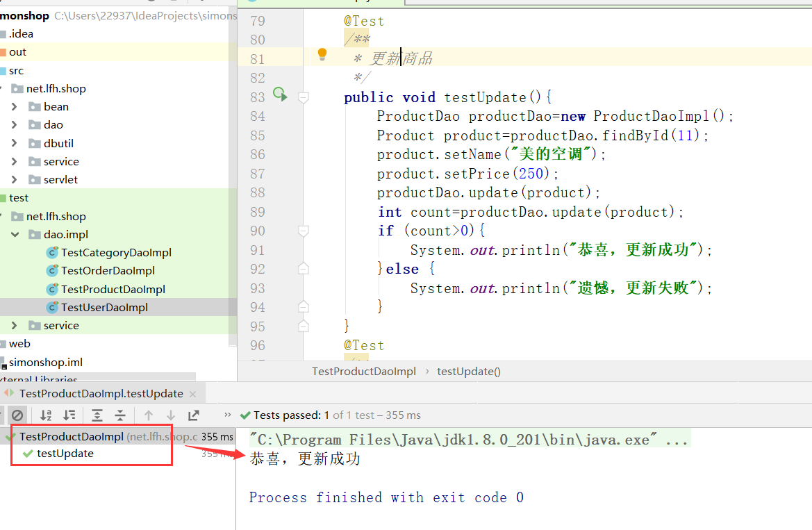Image resolution: width=812 pixels, height=530 pixels.
Task: Place cursor on the product.setPrice(250) line
Action: (x=467, y=174)
